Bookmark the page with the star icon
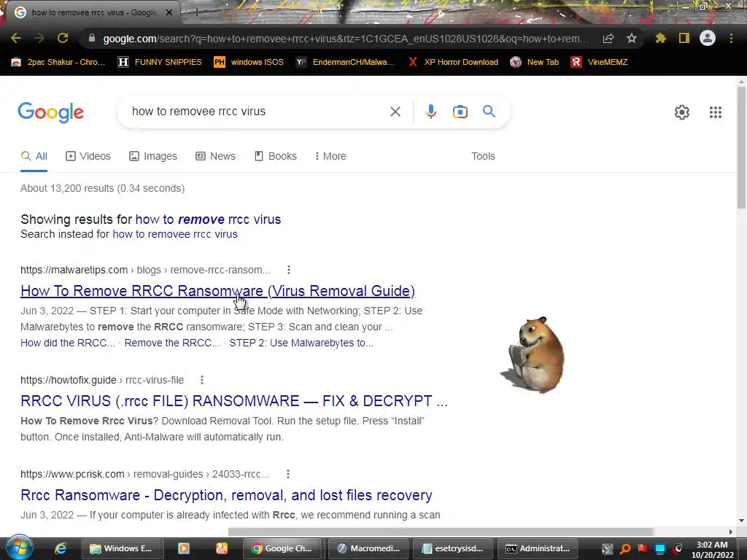 (x=632, y=38)
